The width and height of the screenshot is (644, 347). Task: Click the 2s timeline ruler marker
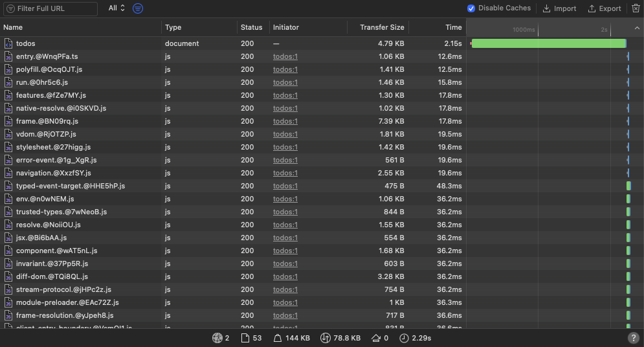pos(604,30)
